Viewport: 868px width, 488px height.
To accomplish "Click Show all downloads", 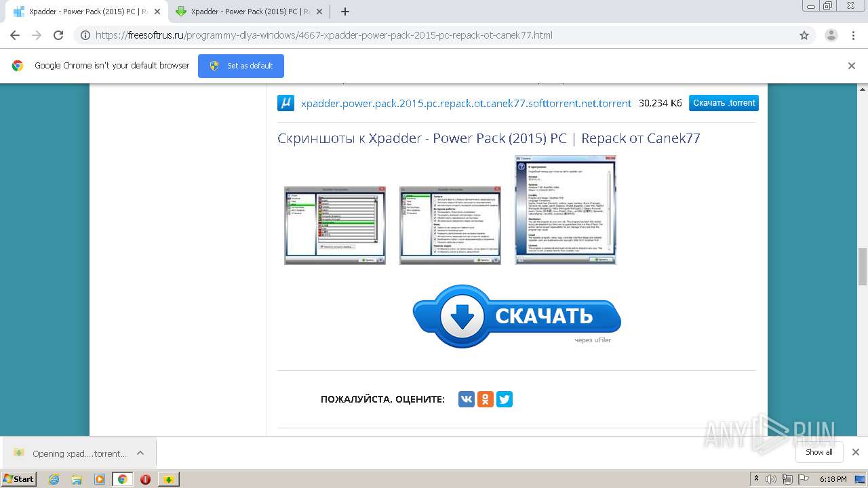I will click(x=818, y=452).
